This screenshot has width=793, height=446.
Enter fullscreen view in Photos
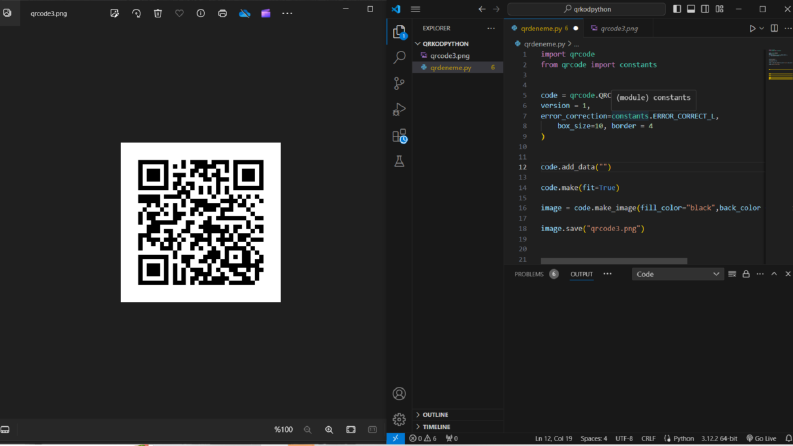(372, 430)
